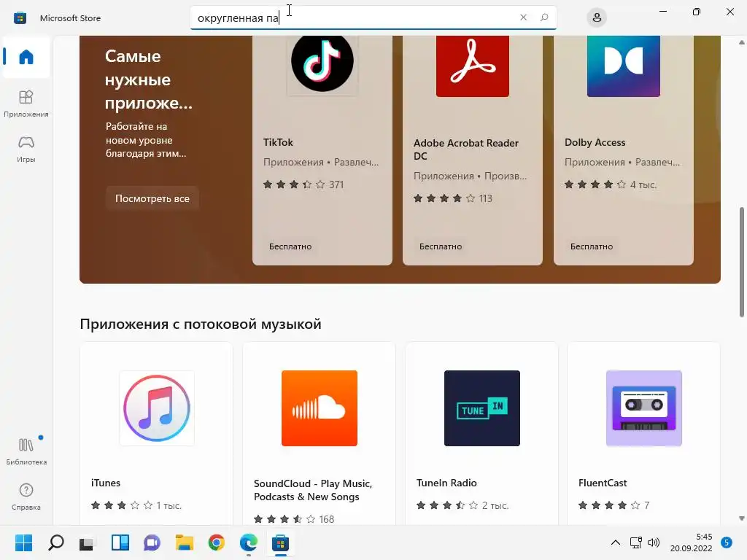Click the TikTok title text
This screenshot has width=747, height=560.
coord(278,142)
